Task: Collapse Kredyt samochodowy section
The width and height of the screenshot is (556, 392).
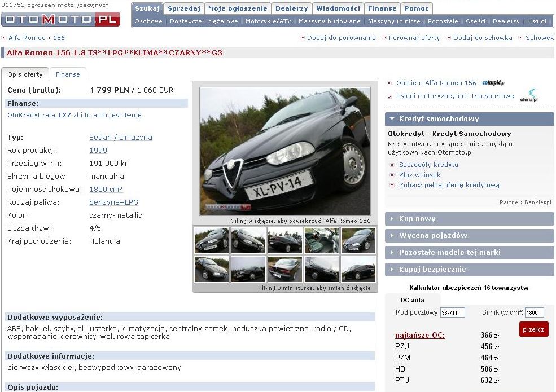Action: [x=470, y=119]
